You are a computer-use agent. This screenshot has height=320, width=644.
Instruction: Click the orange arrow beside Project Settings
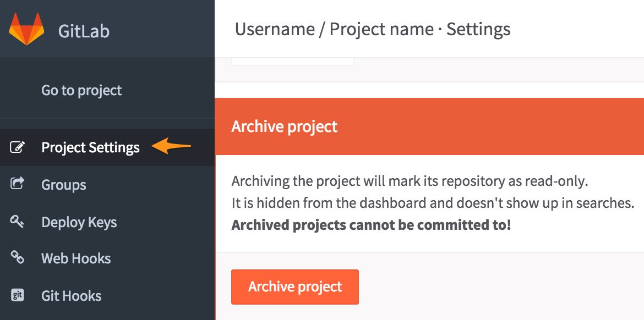click(x=171, y=146)
